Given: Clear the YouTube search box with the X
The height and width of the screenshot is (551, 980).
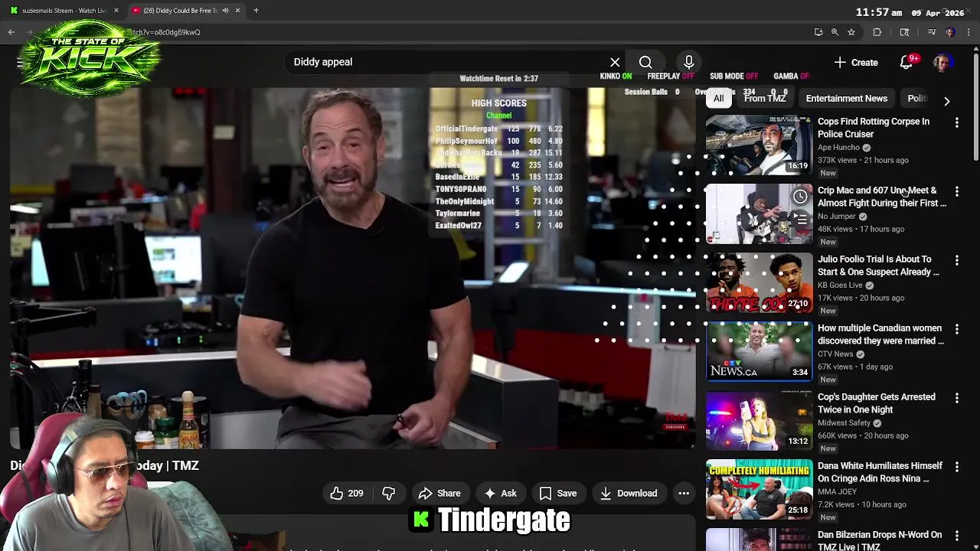Looking at the screenshot, I should 615,62.
